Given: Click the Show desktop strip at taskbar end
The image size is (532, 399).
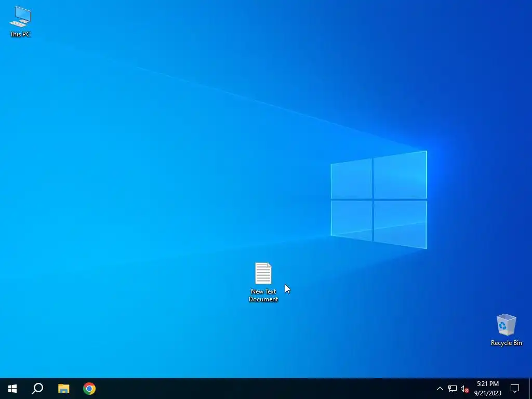Looking at the screenshot, I should click(x=530, y=389).
